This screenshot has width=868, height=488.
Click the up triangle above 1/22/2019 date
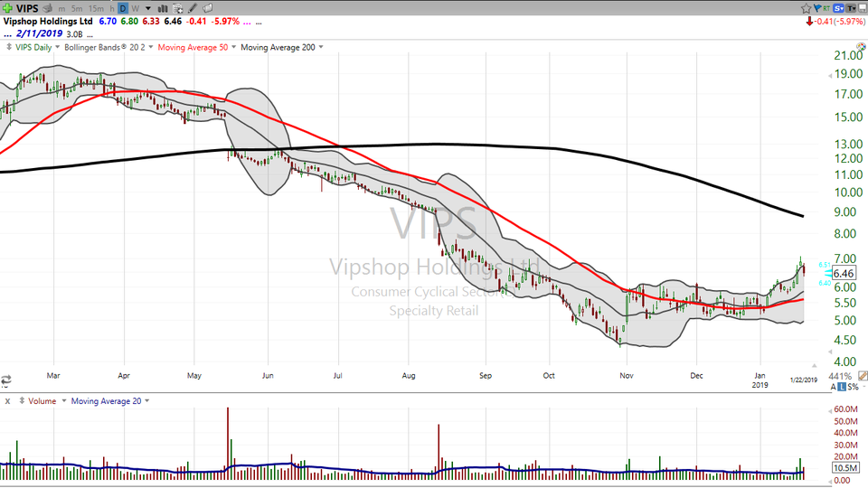[x=814, y=366]
